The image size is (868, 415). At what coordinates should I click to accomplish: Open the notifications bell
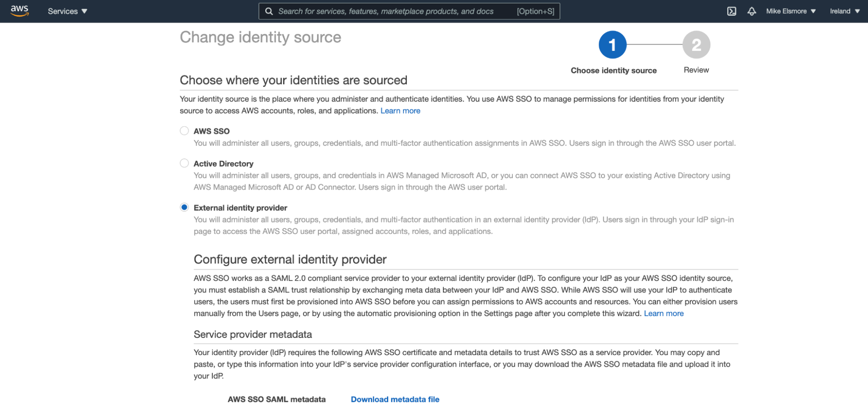click(x=752, y=11)
